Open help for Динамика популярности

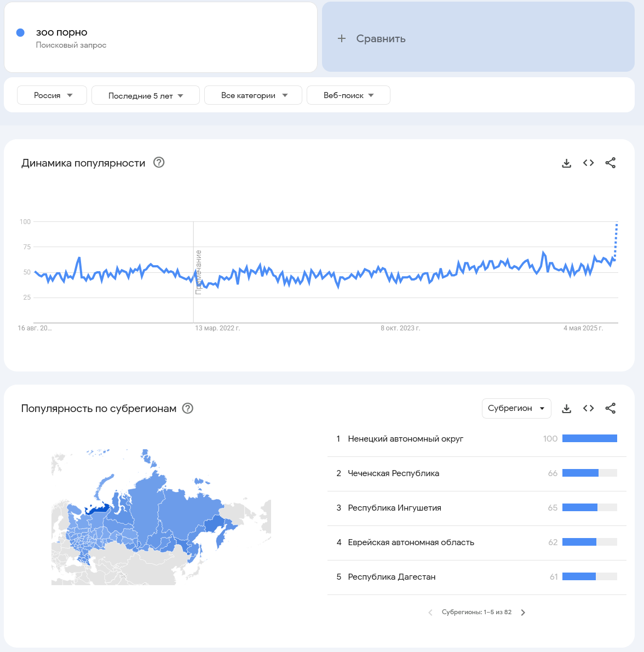(159, 162)
